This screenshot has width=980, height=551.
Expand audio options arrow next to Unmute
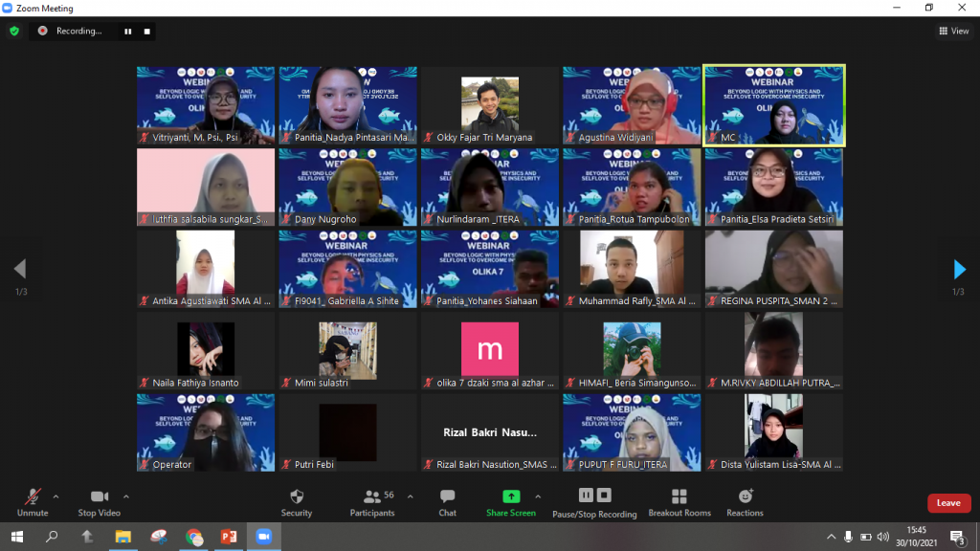click(x=56, y=496)
